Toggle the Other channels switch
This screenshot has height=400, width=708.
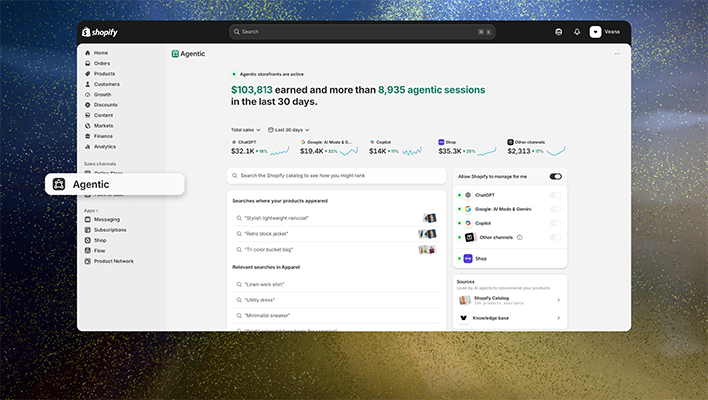[555, 237]
